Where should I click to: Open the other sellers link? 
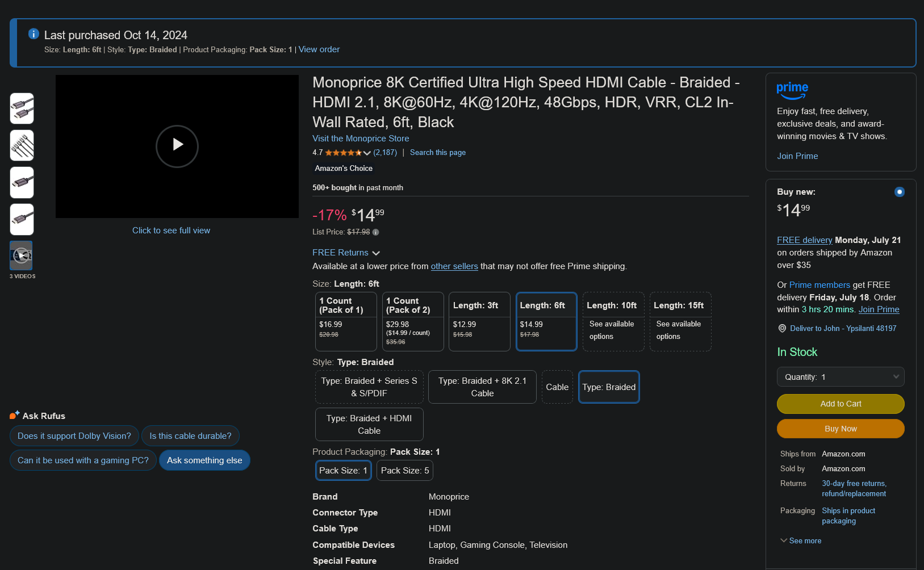tap(454, 266)
